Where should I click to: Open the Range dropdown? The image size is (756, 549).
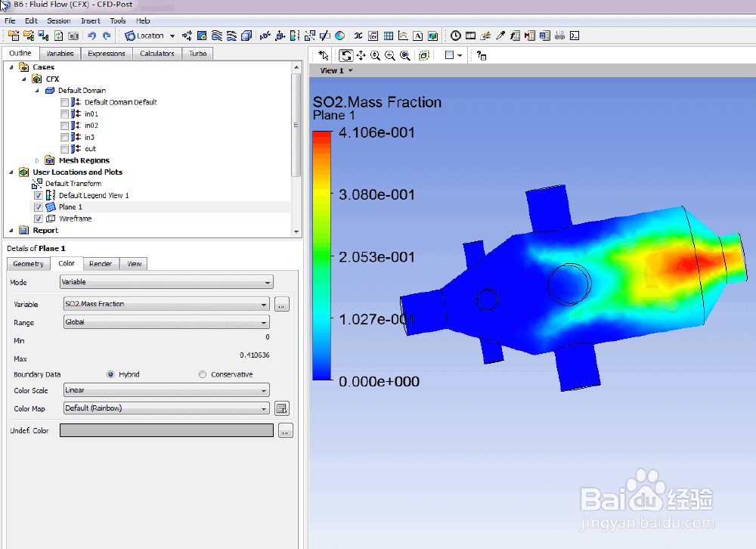pyautogui.click(x=166, y=322)
